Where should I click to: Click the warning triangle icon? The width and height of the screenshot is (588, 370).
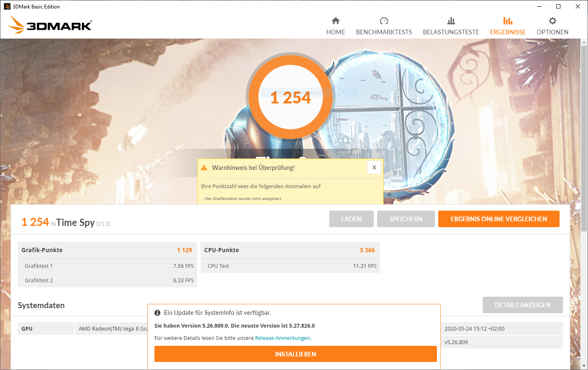(x=204, y=168)
